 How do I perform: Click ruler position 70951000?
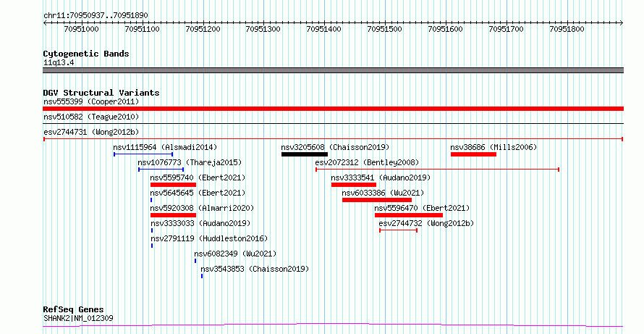82,29
